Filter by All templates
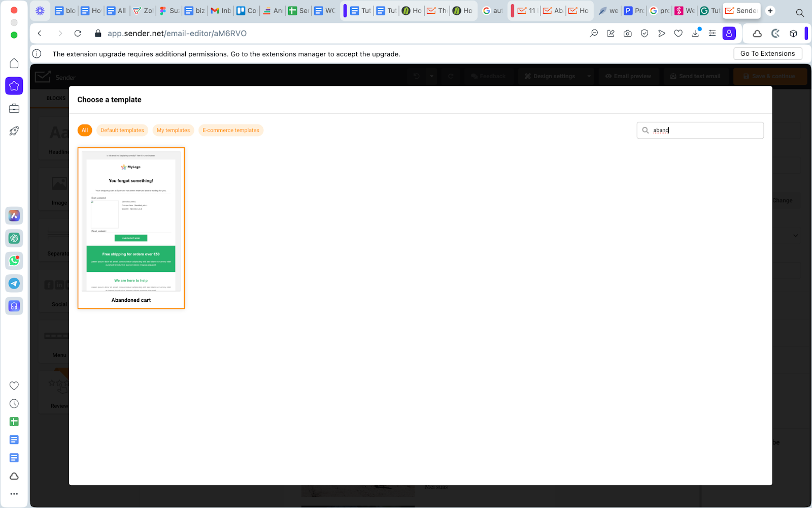The image size is (812, 508). click(85, 131)
